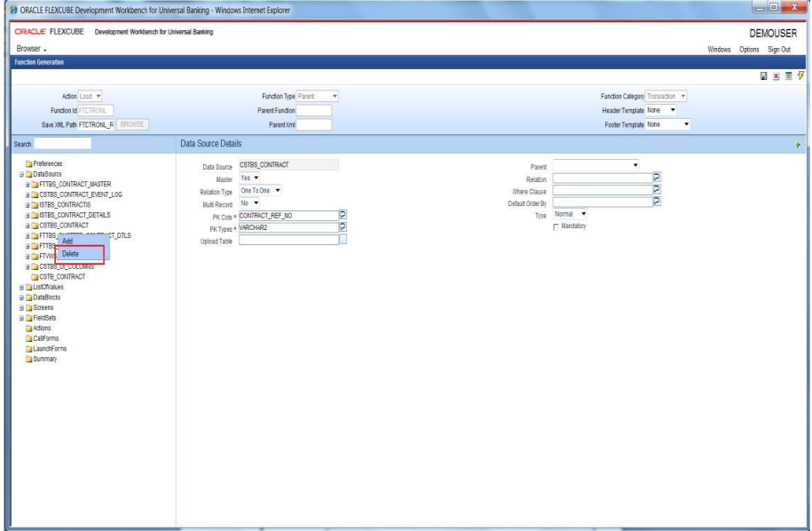Screen dimensions: 812x531
Task: Open the Upload Table lookup icon
Action: [x=343, y=239]
